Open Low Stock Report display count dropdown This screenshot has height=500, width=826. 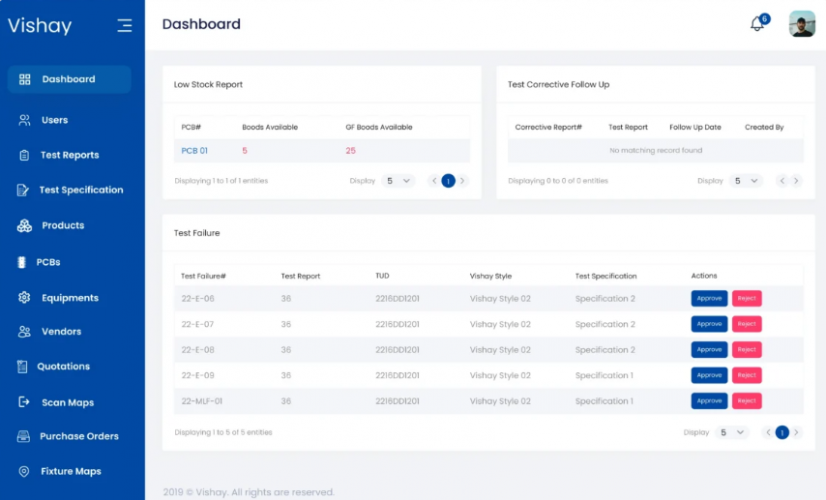398,181
